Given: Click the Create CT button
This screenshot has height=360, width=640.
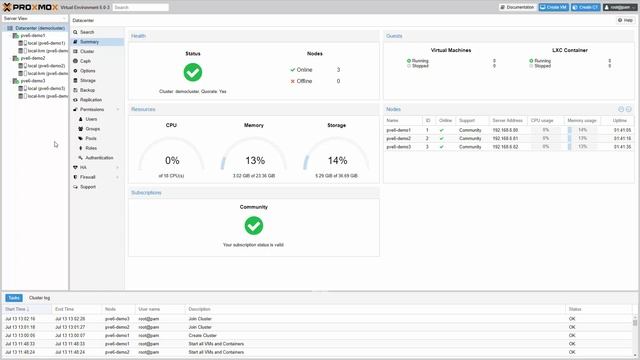Looking at the screenshot, I should [585, 7].
